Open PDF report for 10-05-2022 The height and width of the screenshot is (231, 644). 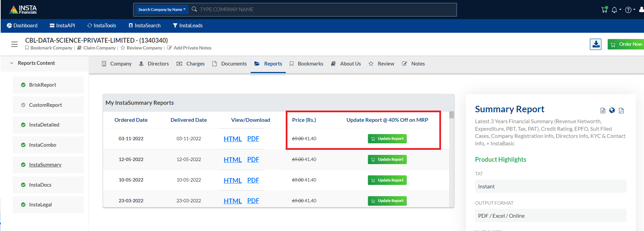point(253,181)
